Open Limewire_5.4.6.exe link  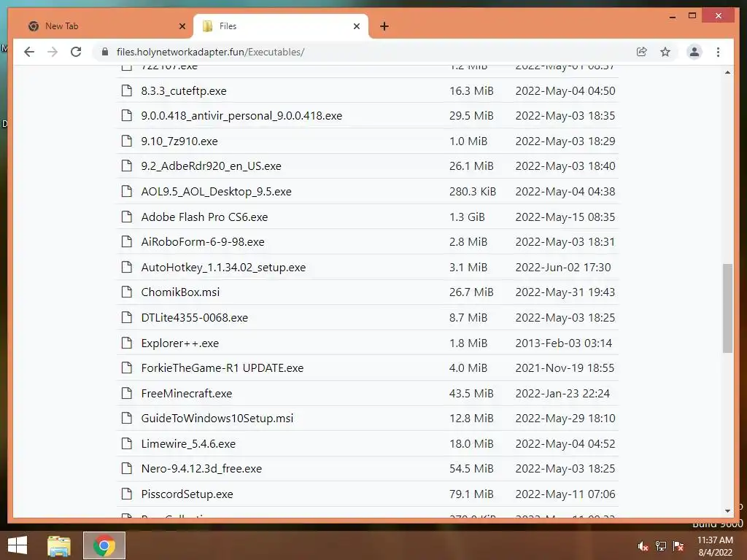[188, 444]
